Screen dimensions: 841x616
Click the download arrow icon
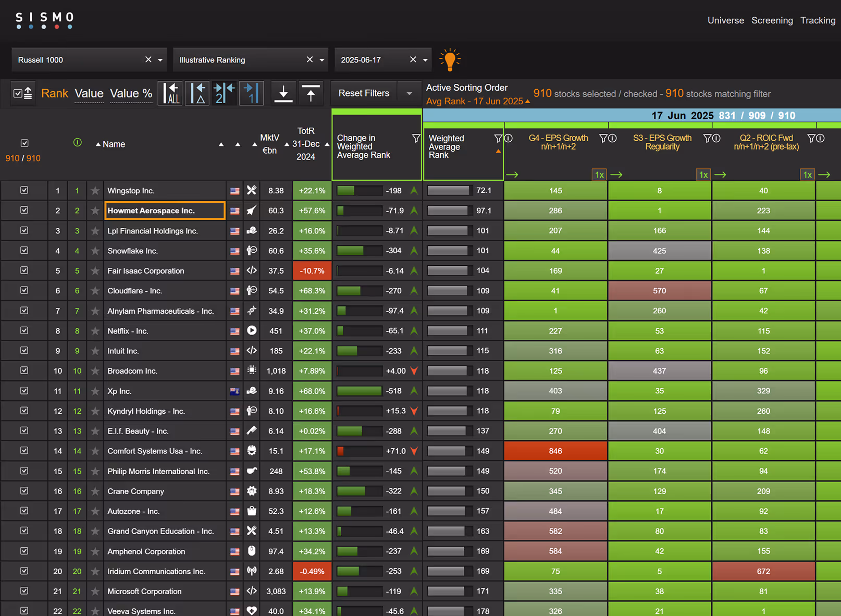[x=283, y=93]
